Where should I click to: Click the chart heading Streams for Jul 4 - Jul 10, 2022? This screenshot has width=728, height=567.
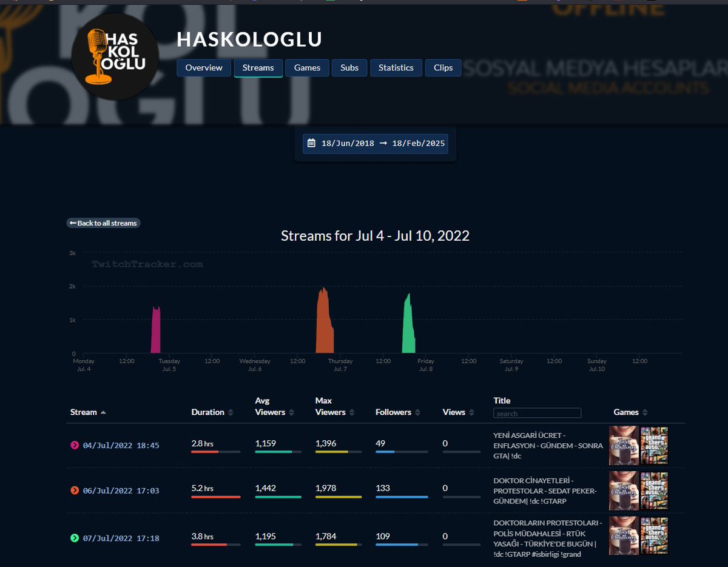click(x=375, y=236)
